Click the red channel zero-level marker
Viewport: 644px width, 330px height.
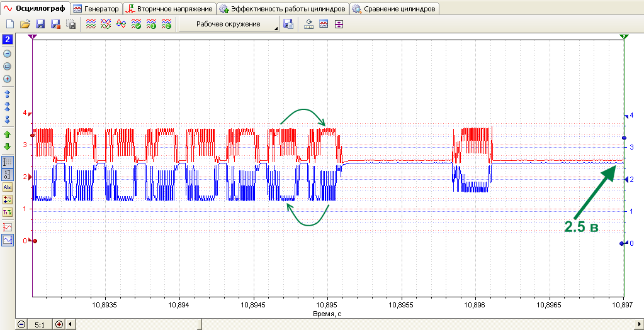point(35,241)
